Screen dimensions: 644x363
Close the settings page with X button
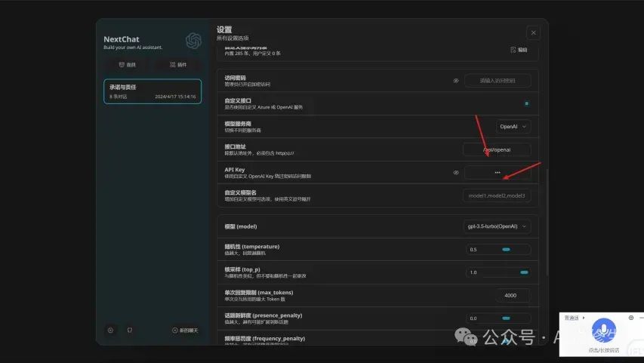pos(533,33)
